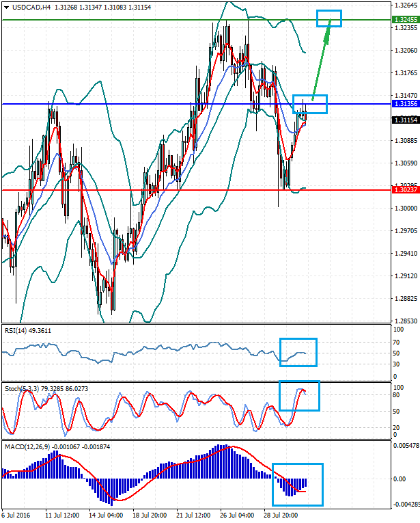Select the highlighted box in MACD panel

point(297,484)
